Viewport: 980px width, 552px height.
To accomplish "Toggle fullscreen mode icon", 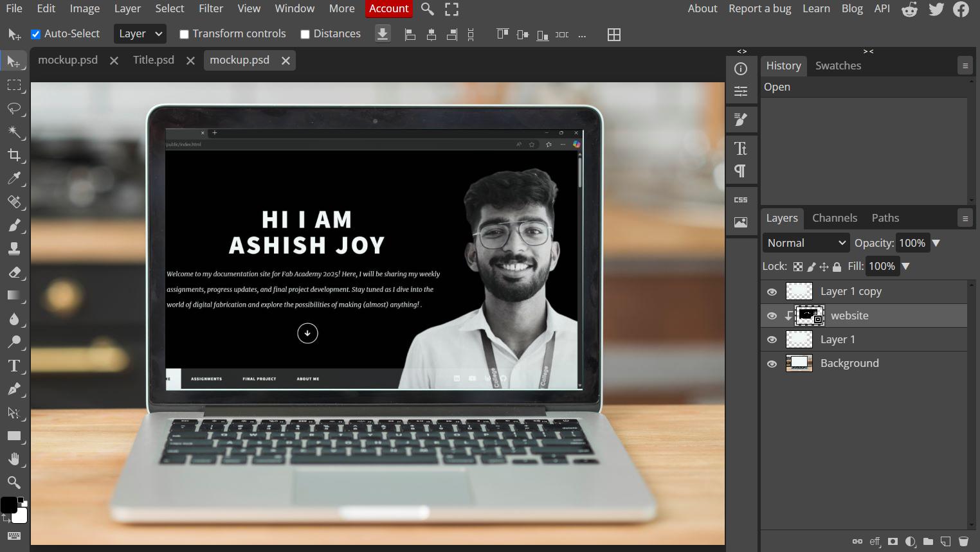I will coord(451,9).
